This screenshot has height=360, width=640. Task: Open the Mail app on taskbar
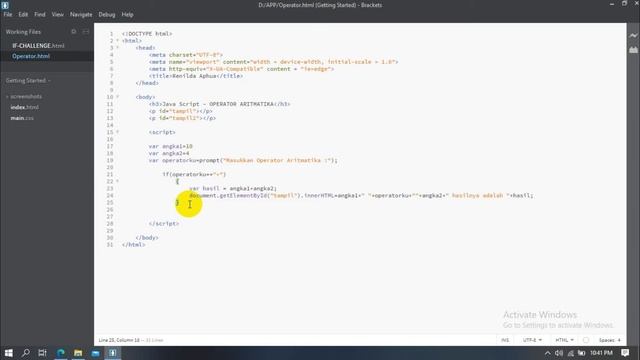[x=95, y=353]
